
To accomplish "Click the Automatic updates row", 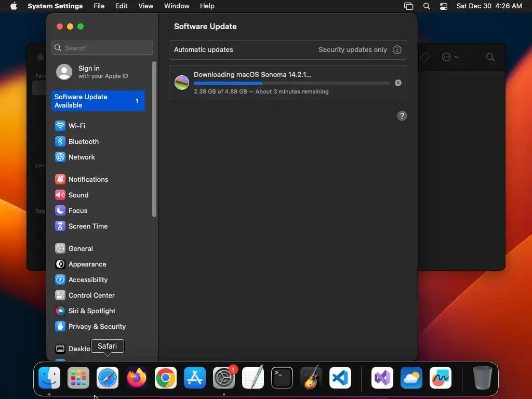I will pos(288,50).
